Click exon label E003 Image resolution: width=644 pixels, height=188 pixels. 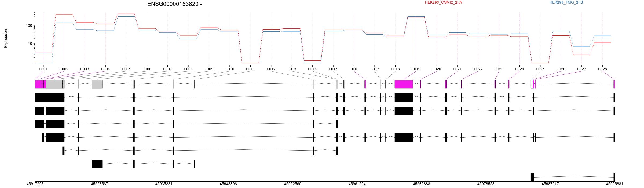[85, 69]
